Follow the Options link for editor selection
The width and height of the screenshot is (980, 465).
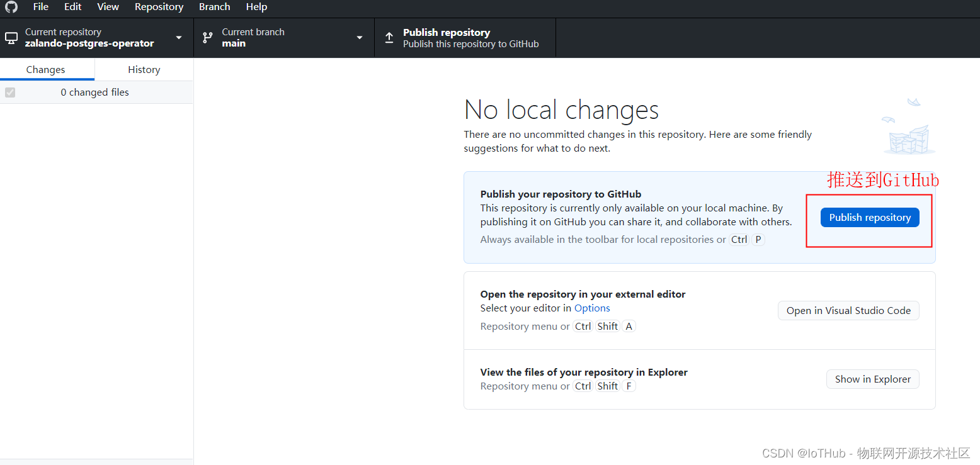click(x=592, y=308)
